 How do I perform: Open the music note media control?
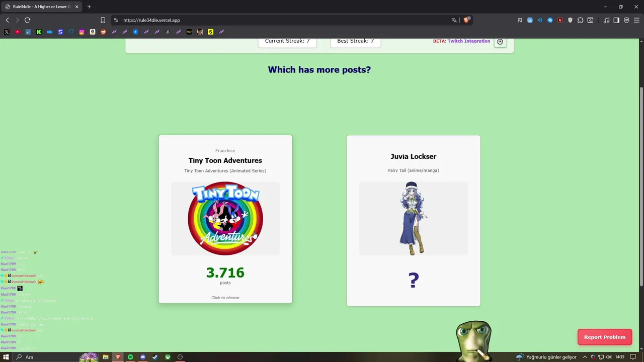tap(606, 20)
